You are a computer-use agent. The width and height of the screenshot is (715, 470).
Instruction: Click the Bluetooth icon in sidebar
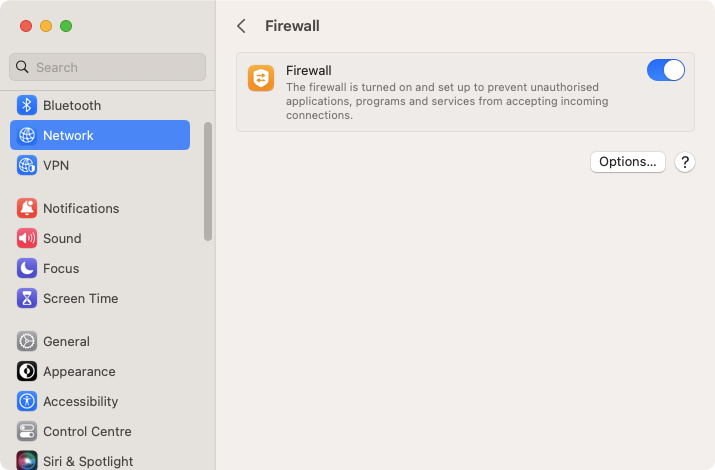(27, 105)
